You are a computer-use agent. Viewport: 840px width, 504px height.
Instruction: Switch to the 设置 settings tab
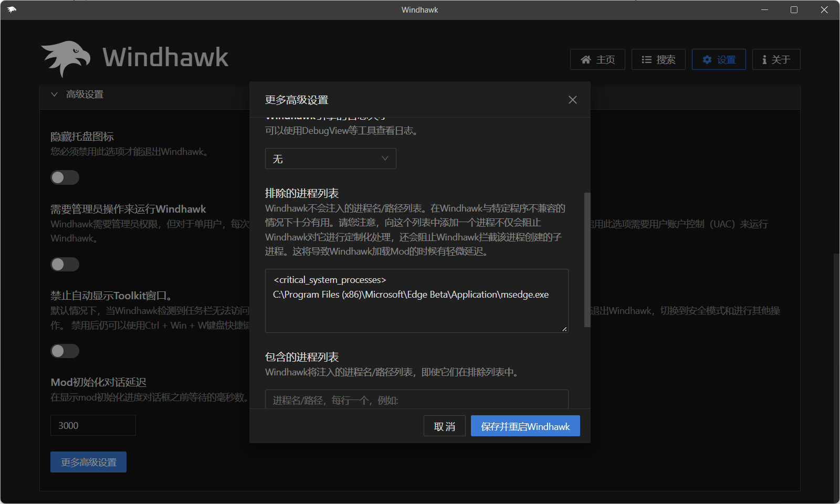719,59
